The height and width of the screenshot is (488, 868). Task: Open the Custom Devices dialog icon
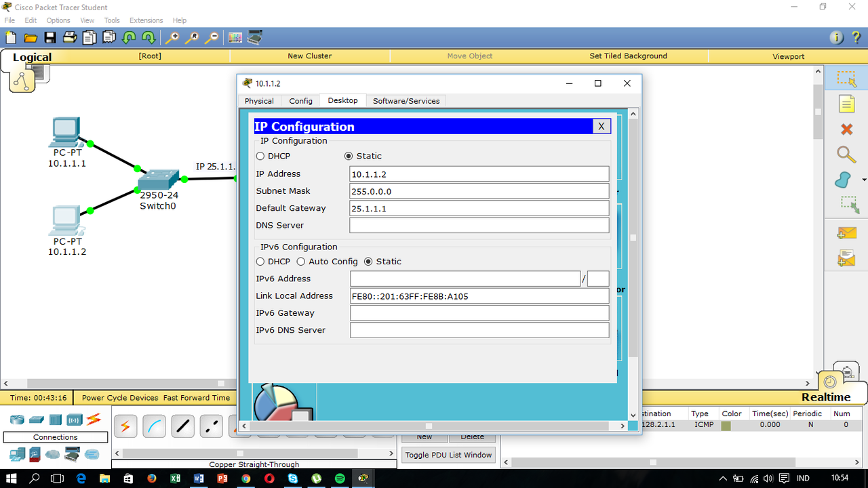pos(255,38)
